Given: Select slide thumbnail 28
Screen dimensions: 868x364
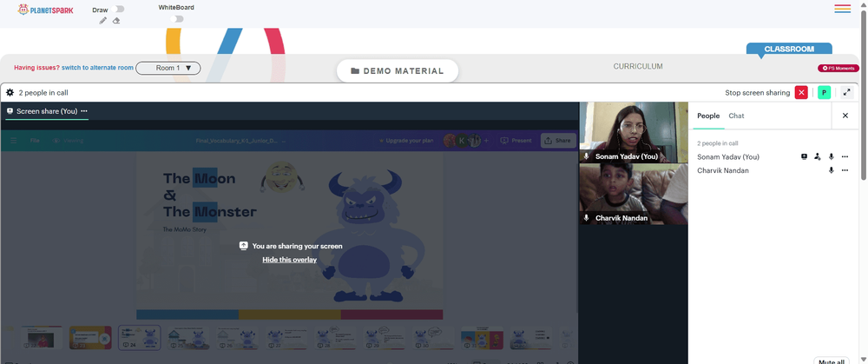Looking at the screenshot, I should pyautogui.click(x=336, y=337).
